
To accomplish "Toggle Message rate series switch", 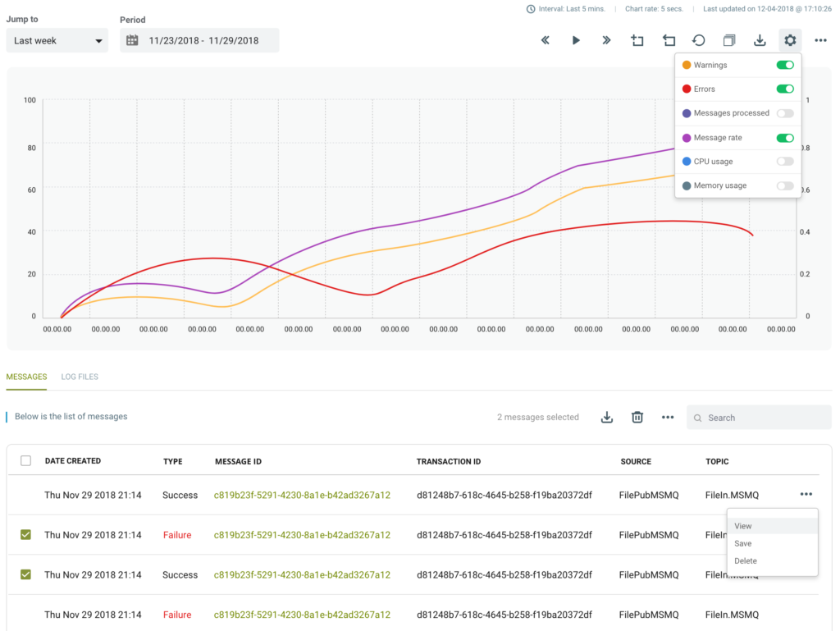I will pos(785,138).
